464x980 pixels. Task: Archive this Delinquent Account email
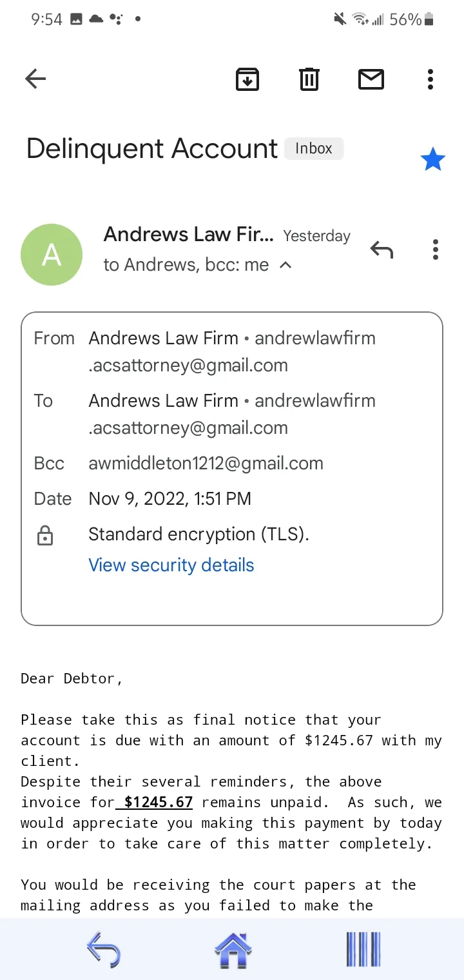pyautogui.click(x=247, y=79)
